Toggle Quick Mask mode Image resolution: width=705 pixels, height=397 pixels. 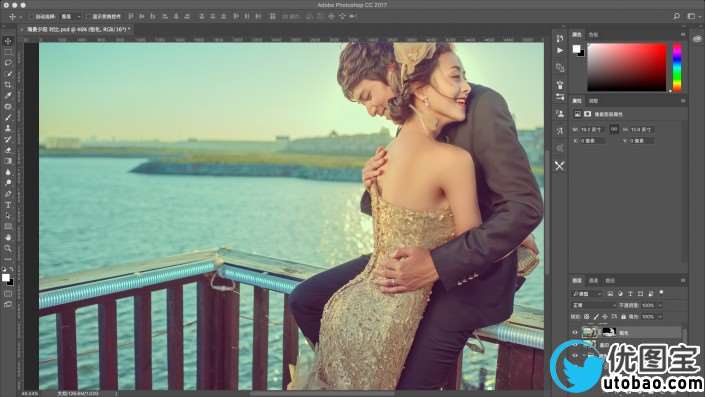(8, 294)
